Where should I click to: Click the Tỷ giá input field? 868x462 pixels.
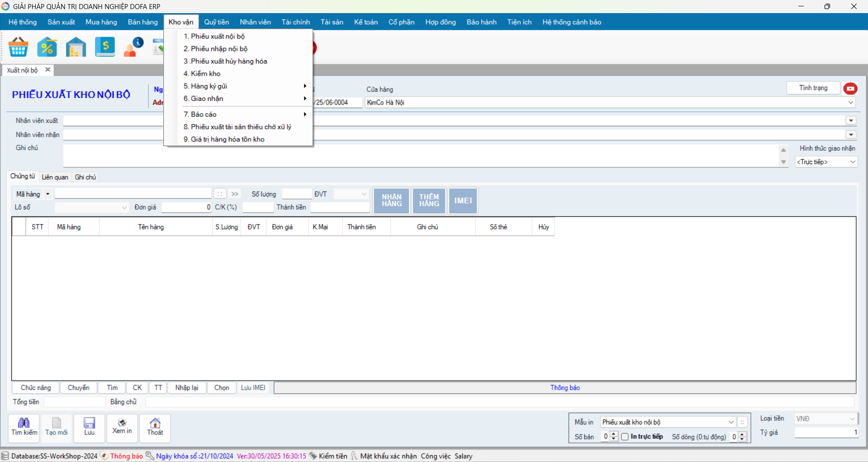point(826,433)
